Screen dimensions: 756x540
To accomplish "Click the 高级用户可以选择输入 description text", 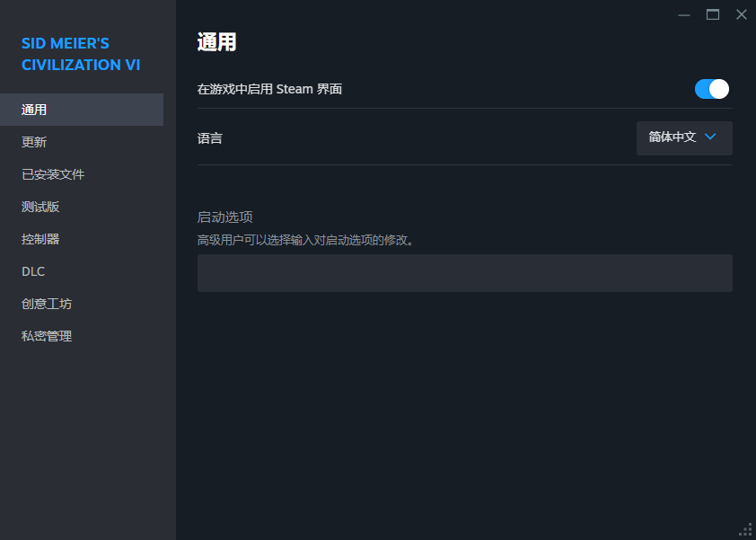I will (x=305, y=240).
